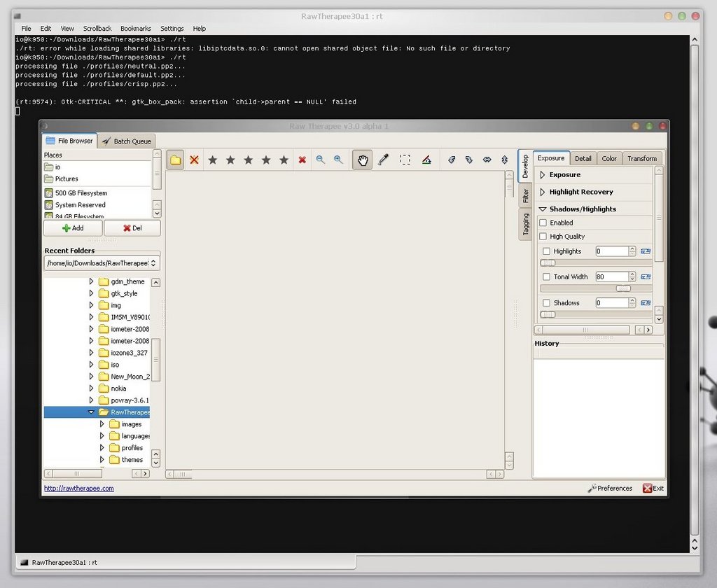Rotate the image right

click(468, 160)
